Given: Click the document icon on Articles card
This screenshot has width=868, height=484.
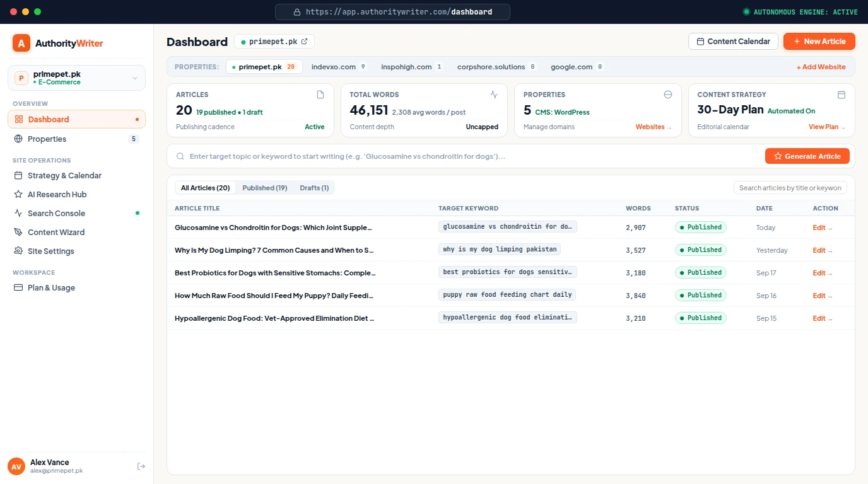Looking at the screenshot, I should click(x=320, y=95).
